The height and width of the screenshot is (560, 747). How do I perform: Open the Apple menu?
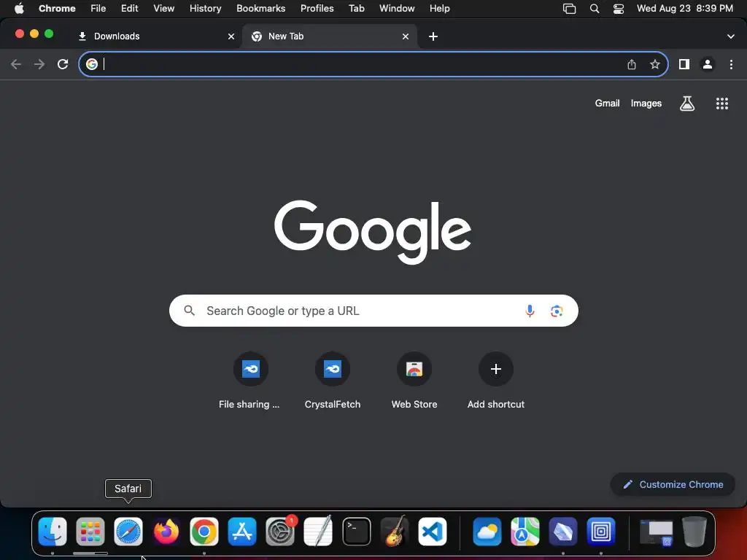pos(19,8)
